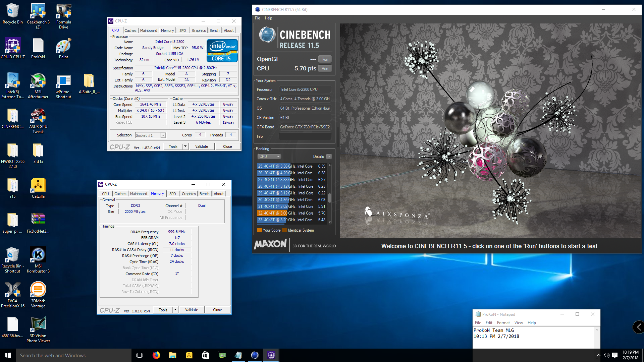
Task: Open the r15 folder icon
Action: pyautogui.click(x=13, y=188)
